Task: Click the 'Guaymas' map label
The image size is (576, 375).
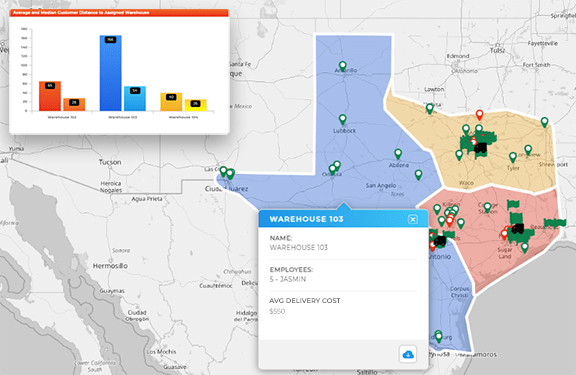Action: 112,291
